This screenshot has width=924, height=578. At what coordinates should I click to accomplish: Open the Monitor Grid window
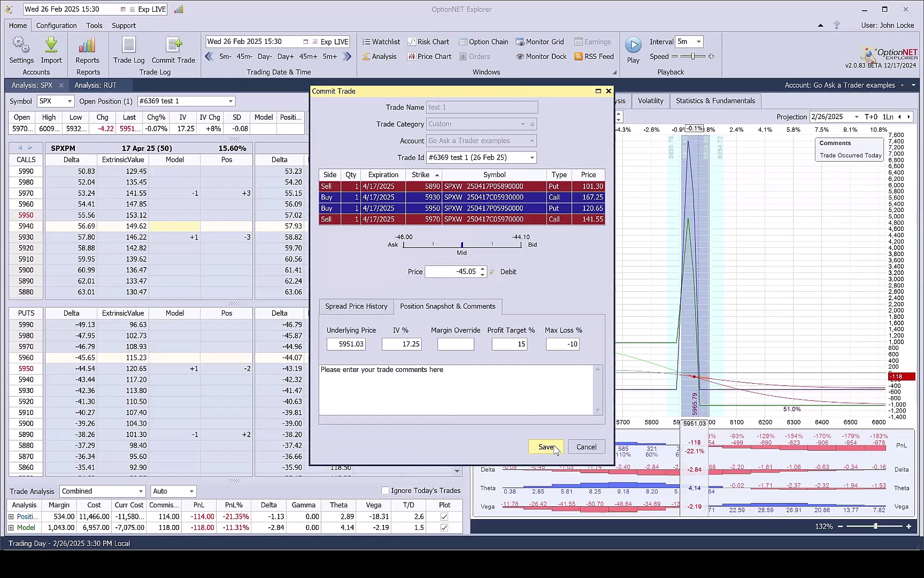[540, 42]
